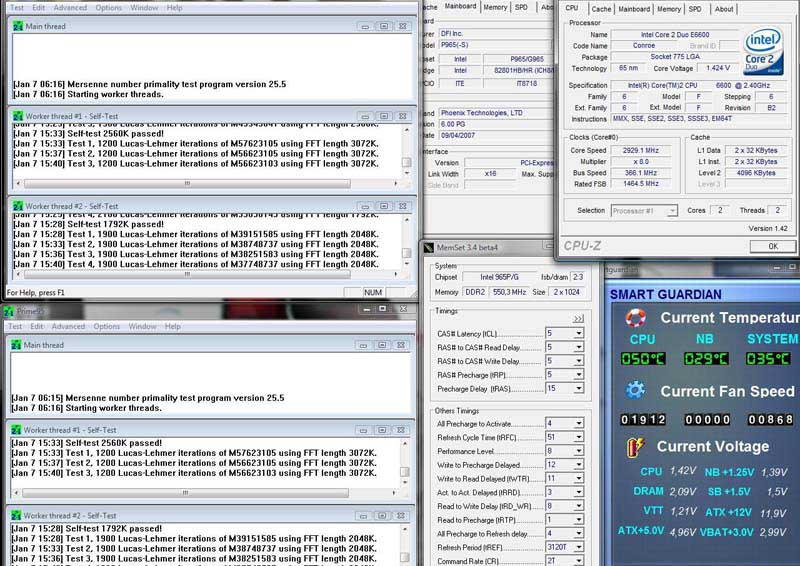Select the CPU tab in front CPU-Z
The width and height of the screenshot is (800, 566).
(x=572, y=8)
